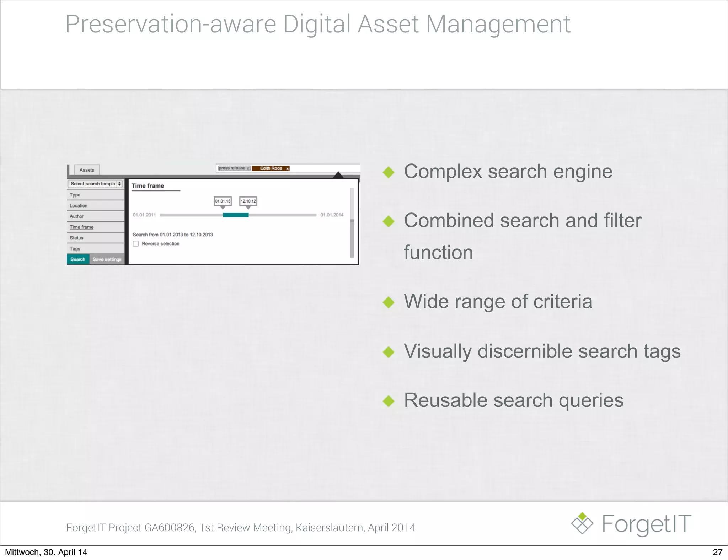Remove the press release search tag
Screen dimensions: 728x560
(x=248, y=168)
